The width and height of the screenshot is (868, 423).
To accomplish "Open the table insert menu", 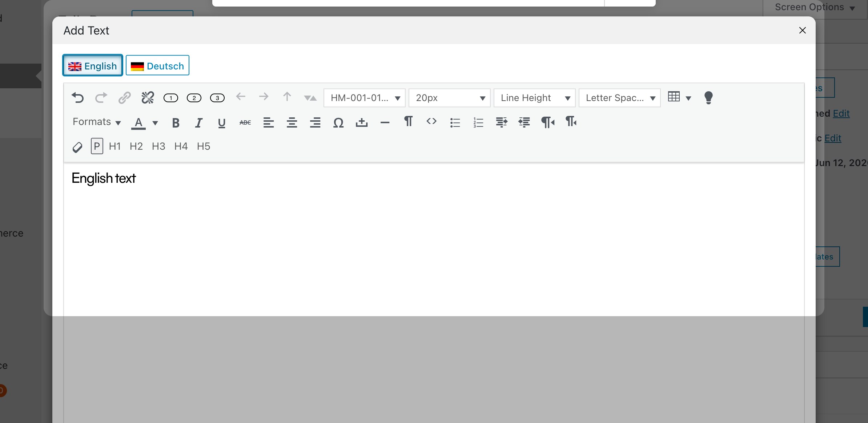I will tap(679, 97).
